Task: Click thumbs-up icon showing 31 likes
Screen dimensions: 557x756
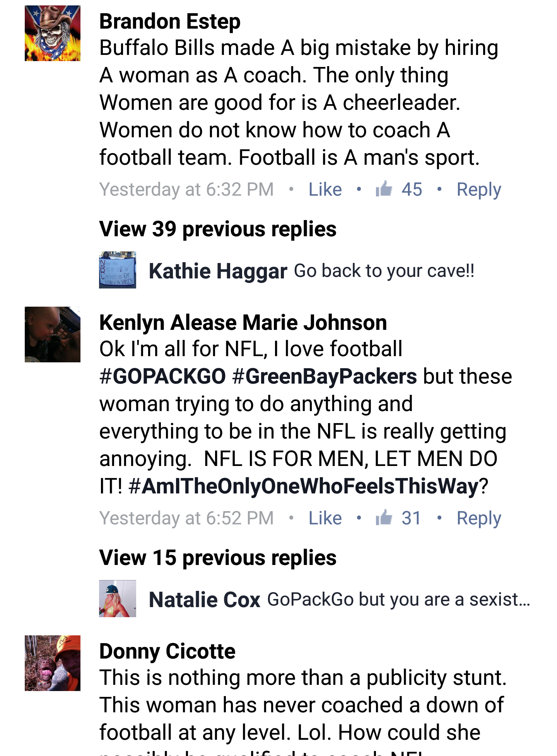Action: pyautogui.click(x=384, y=518)
